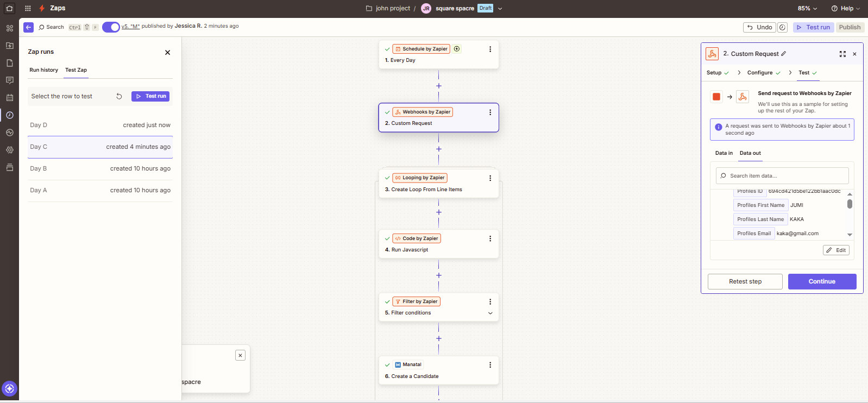This screenshot has height=403, width=868.
Task: Click the app grid launcher icon
Action: point(28,8)
